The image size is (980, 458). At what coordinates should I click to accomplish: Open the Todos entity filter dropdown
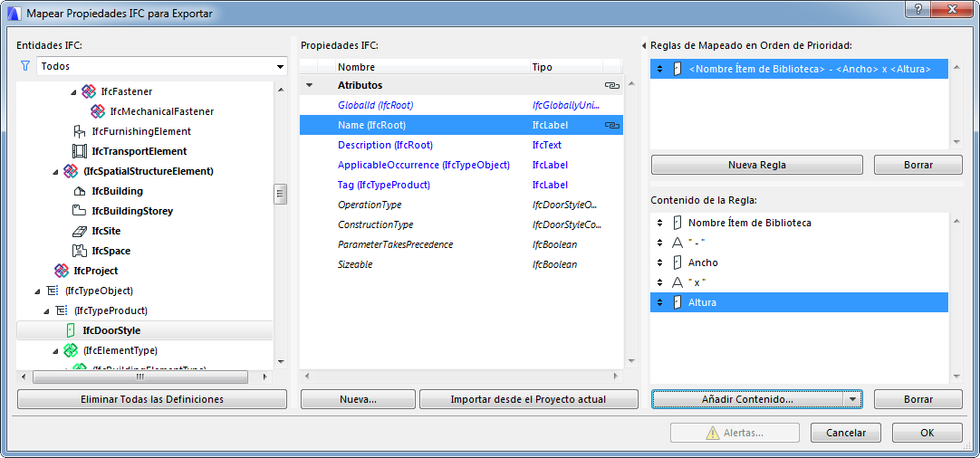(279, 66)
